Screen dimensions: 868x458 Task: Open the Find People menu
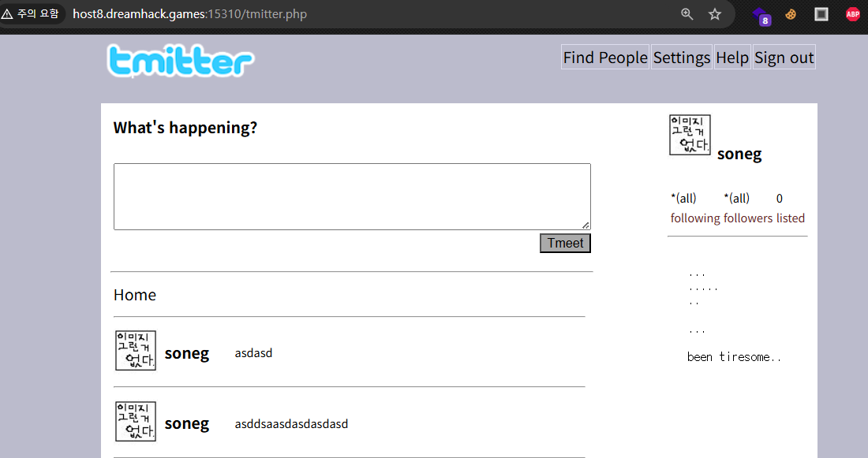click(x=605, y=58)
